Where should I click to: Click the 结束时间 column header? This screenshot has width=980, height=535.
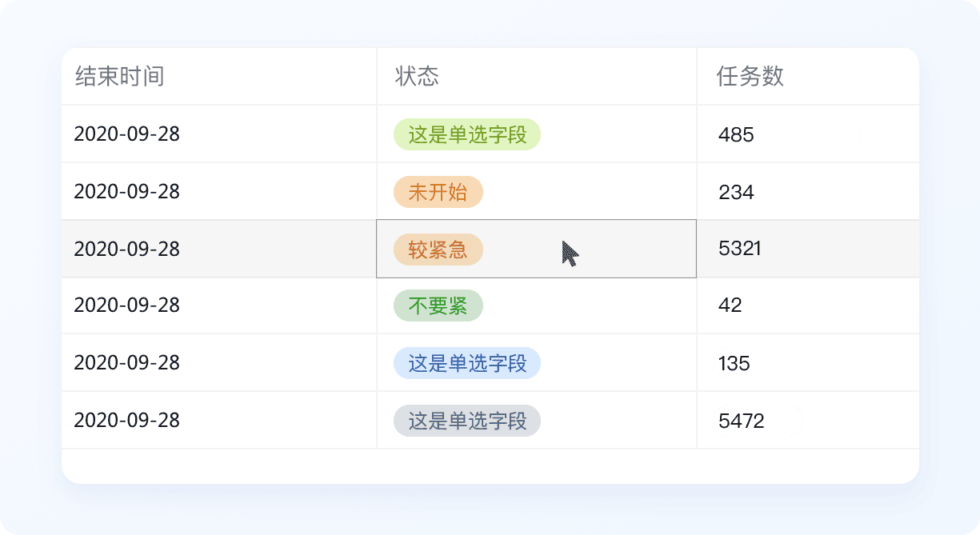coord(119,77)
